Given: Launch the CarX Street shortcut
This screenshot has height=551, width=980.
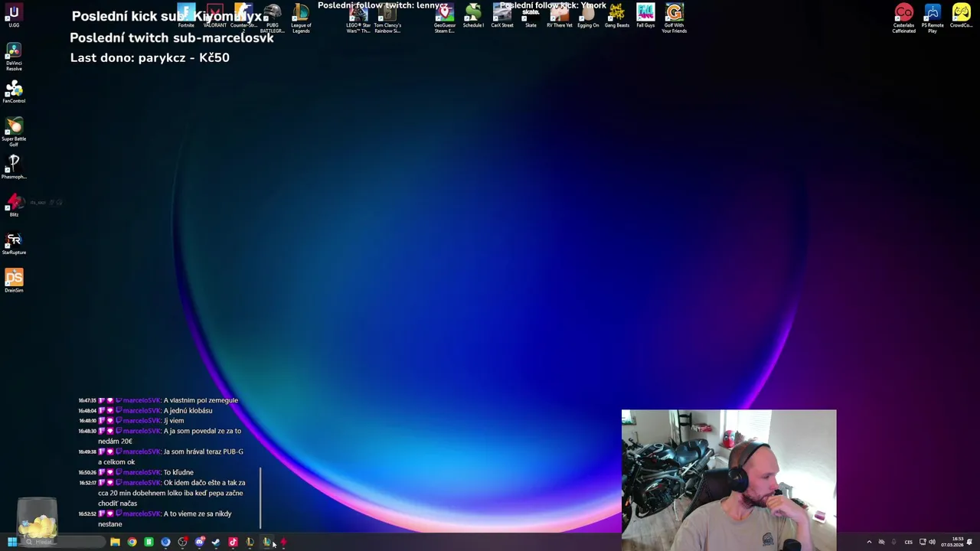Looking at the screenshot, I should click(x=502, y=16).
